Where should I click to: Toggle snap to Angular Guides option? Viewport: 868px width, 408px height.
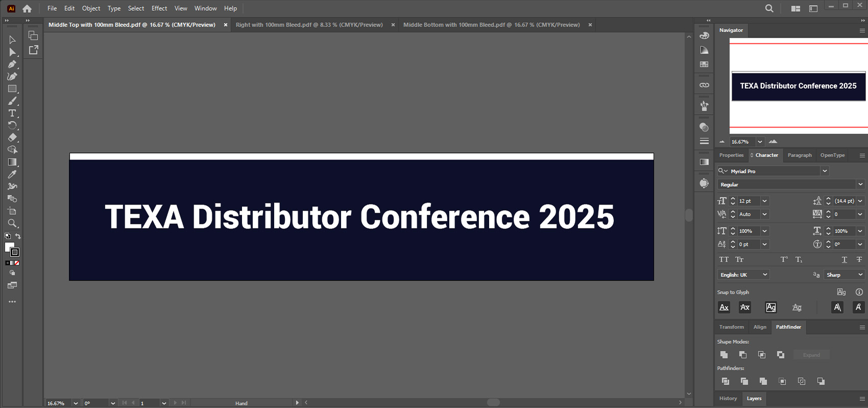pyautogui.click(x=837, y=308)
